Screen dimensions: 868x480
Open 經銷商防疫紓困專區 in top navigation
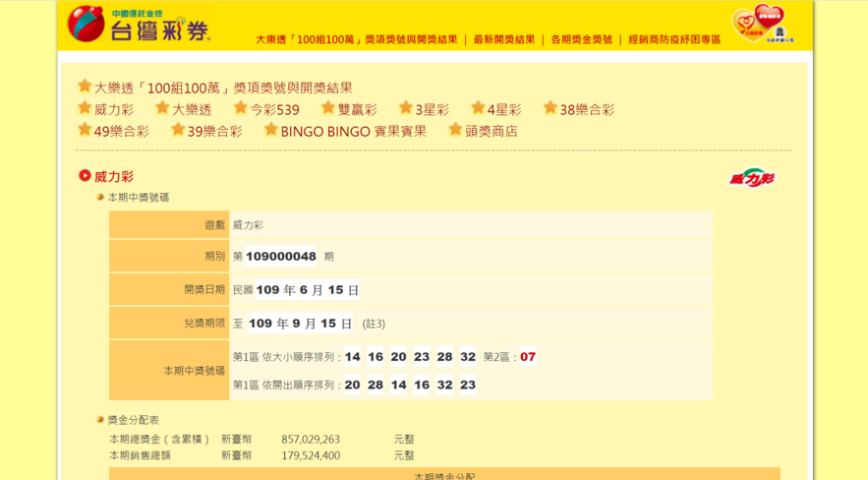[674, 39]
